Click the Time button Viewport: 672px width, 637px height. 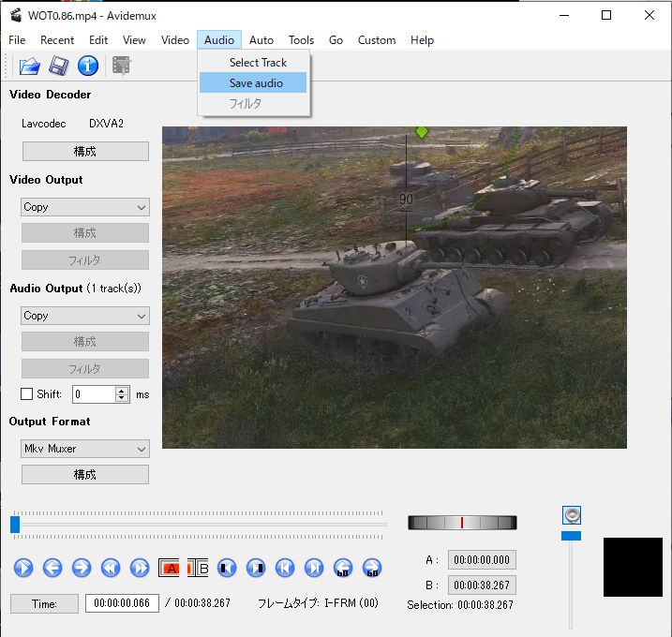(44, 604)
